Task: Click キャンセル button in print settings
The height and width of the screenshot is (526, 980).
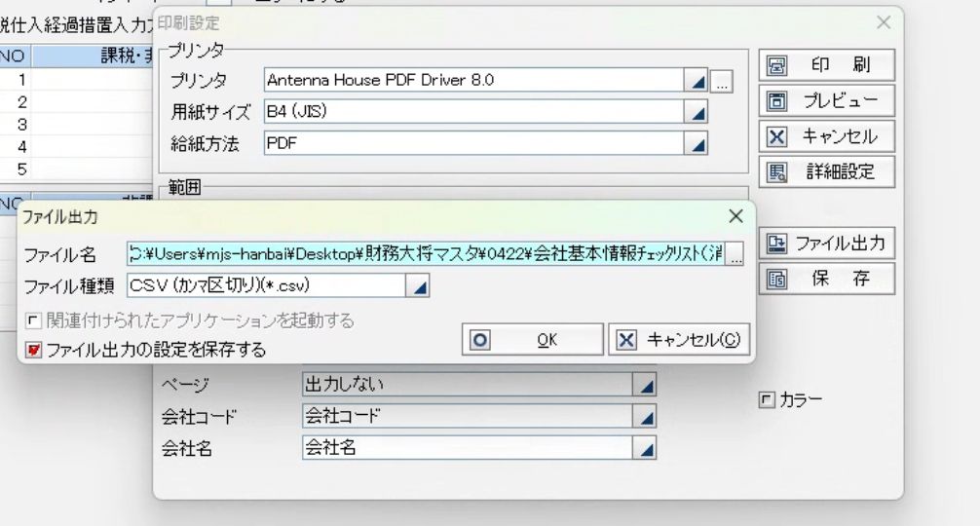Action: click(817, 135)
